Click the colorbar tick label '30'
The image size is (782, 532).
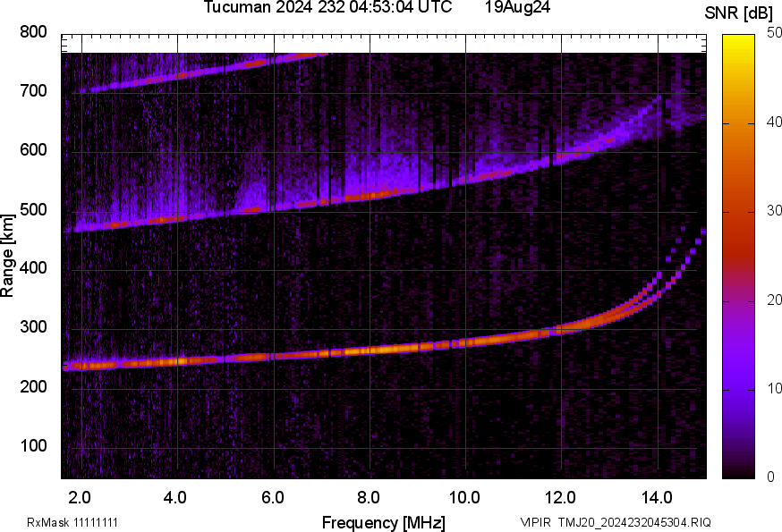pyautogui.click(x=774, y=211)
